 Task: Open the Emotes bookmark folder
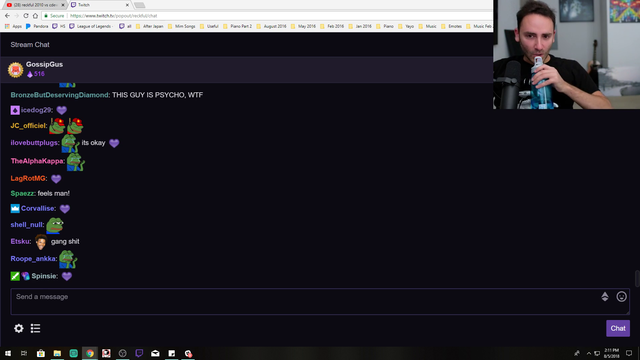pyautogui.click(x=451, y=26)
